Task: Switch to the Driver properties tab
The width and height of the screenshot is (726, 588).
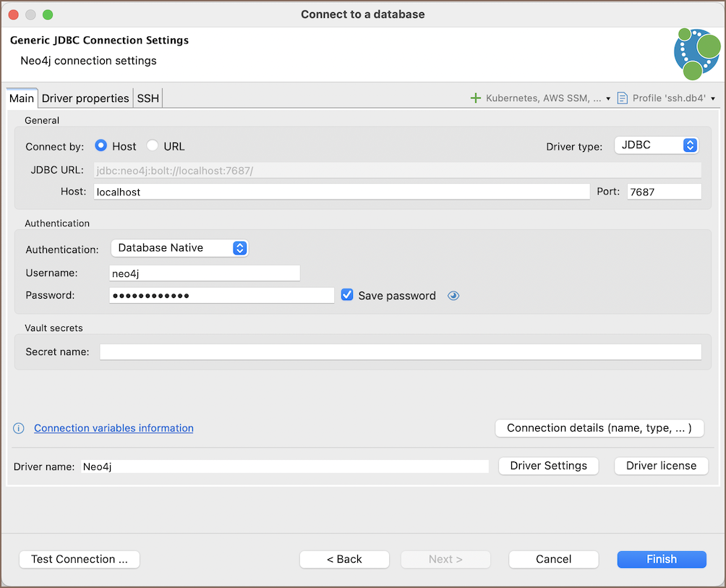Action: click(85, 98)
